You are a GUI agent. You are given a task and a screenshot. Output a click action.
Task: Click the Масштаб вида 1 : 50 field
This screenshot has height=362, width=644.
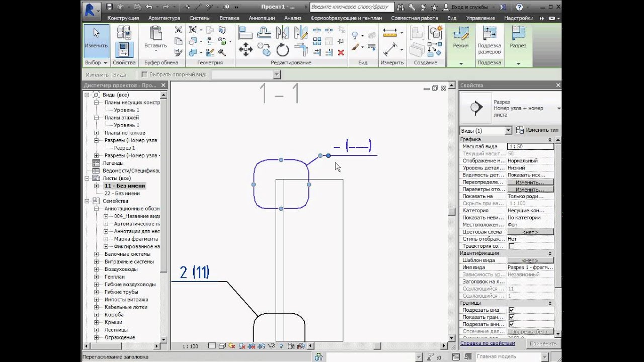point(530,146)
